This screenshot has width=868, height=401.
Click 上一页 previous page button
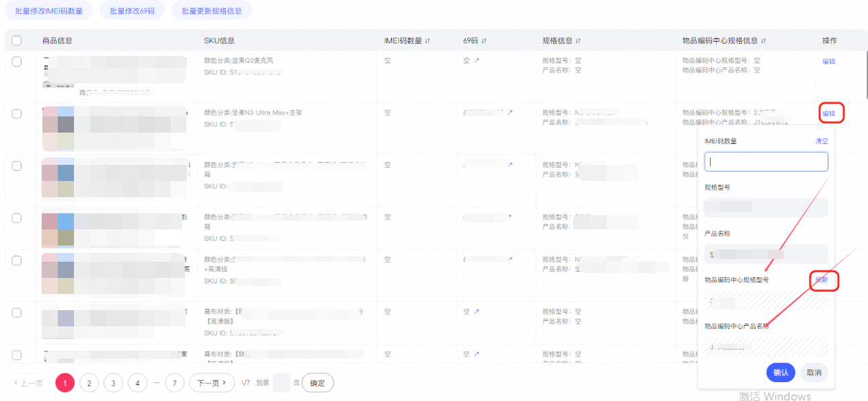(x=28, y=383)
